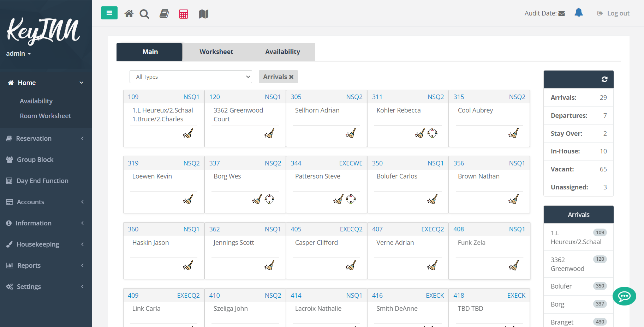Click the rotation icon on room 311
Viewport: 644px width, 327px height.
coord(433,133)
